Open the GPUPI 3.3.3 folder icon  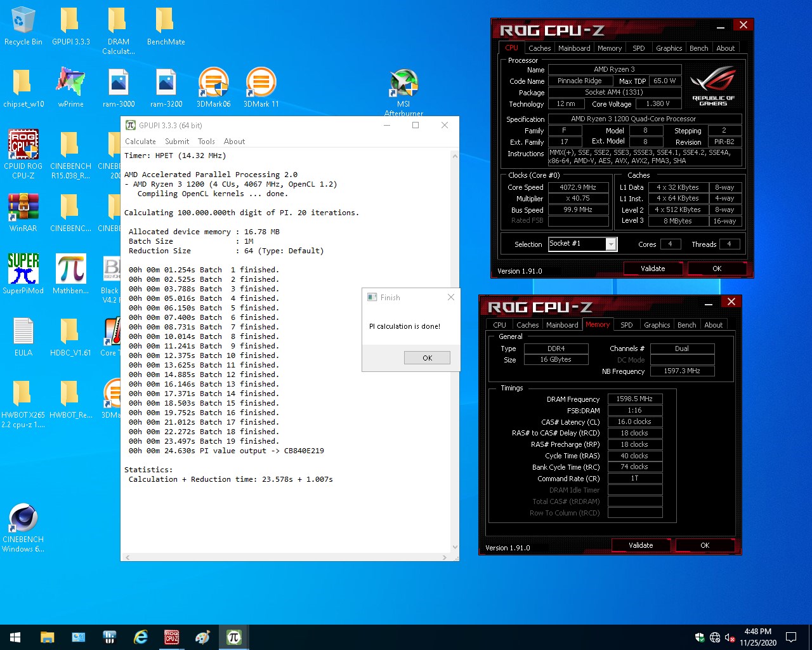[x=70, y=27]
